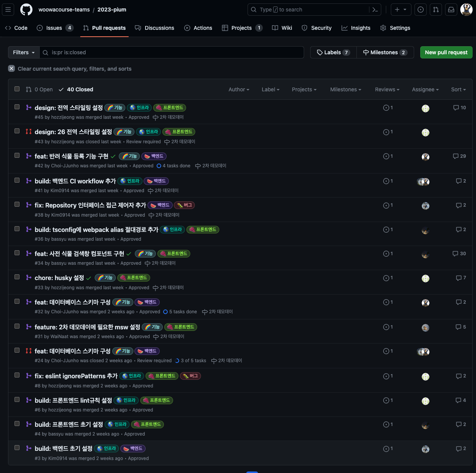
Task: Open the hamburger navigation menu
Action: pos(8,10)
